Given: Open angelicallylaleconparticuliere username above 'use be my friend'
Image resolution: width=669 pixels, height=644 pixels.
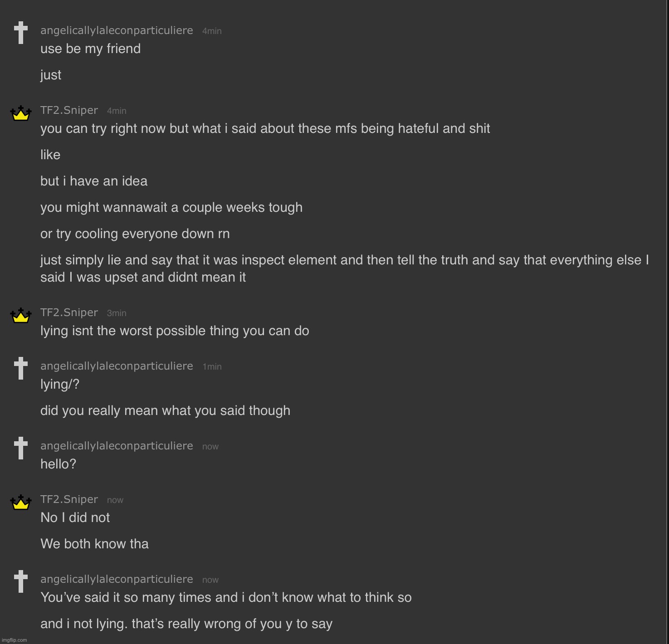Looking at the screenshot, I should (x=117, y=30).
